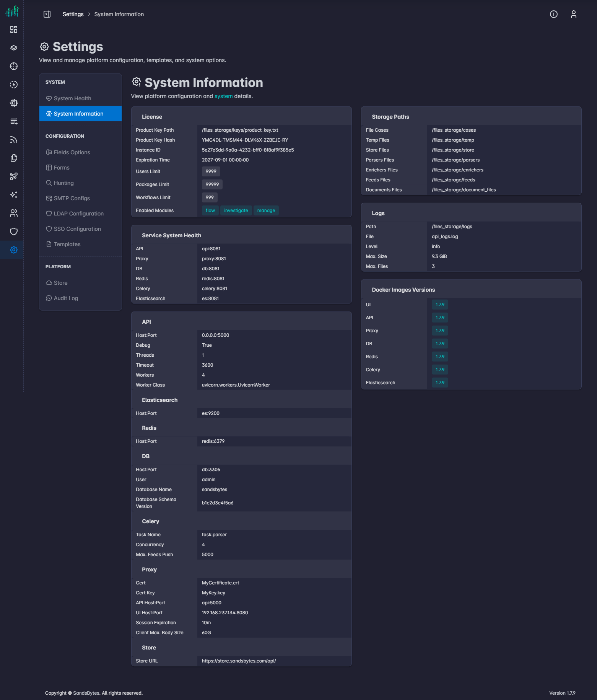Open Templates settings page
597x700 pixels.
(x=80, y=244)
